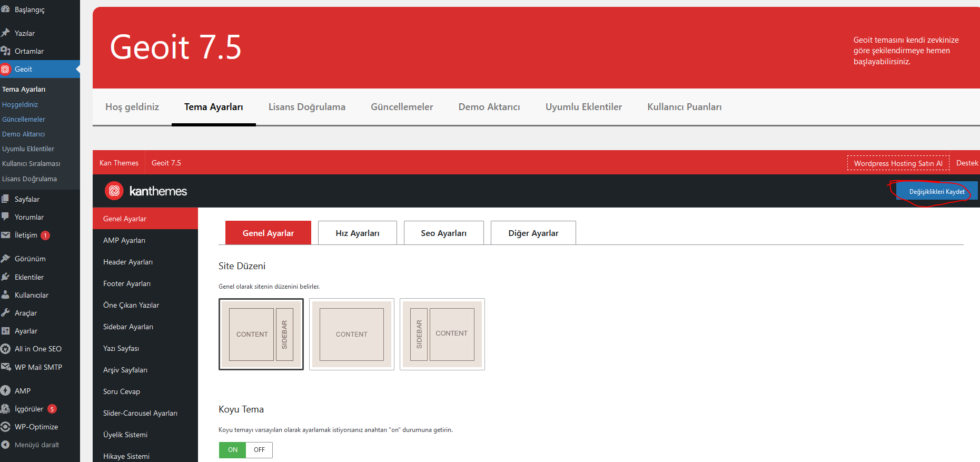Screen dimensions: 980x462
Task: Open the Tema Ayarları tab
Action: pyautogui.click(x=214, y=107)
